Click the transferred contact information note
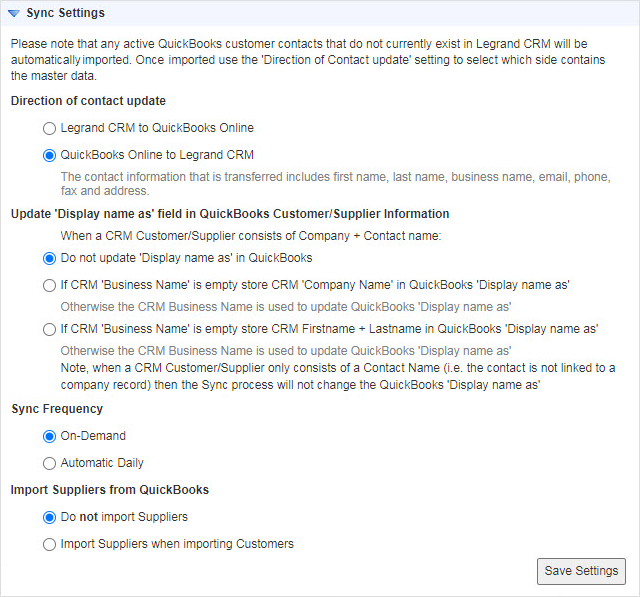This screenshot has width=640, height=597. coord(335,183)
